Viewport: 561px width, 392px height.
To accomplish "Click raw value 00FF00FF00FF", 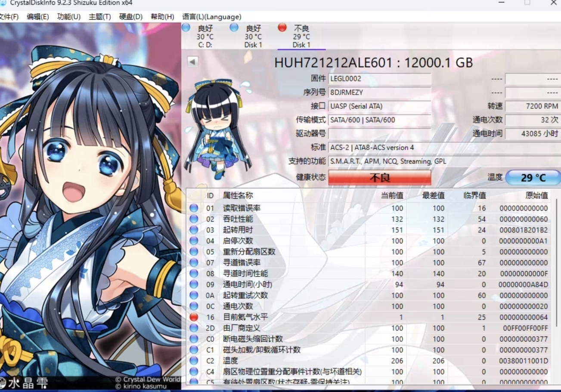I will coord(525,328).
